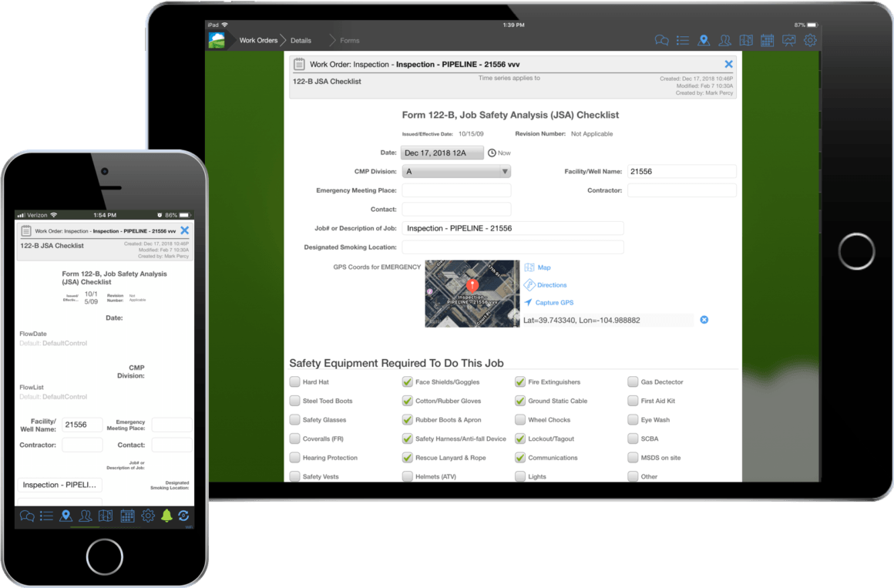Tap notification bell in phone bottom bar

coord(166,516)
